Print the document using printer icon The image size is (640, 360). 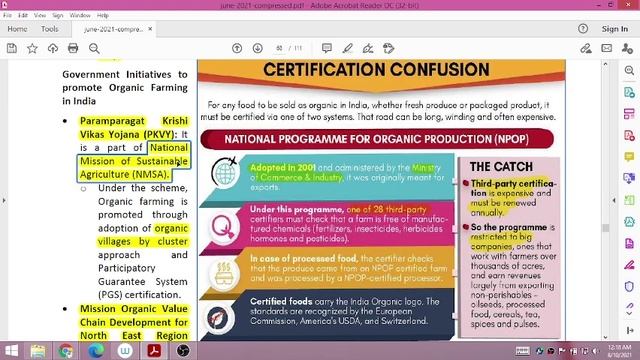click(x=73, y=48)
